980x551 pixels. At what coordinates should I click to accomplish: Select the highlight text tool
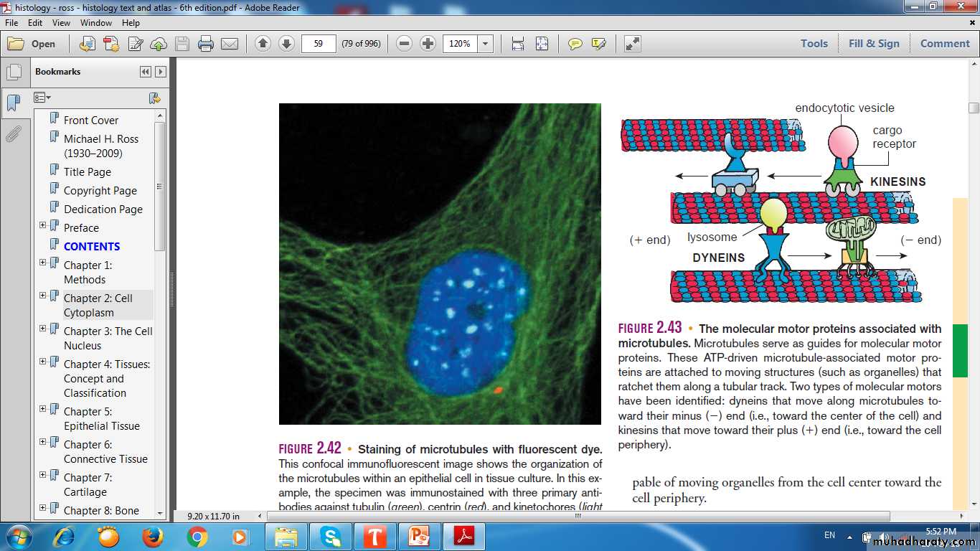pyautogui.click(x=598, y=44)
